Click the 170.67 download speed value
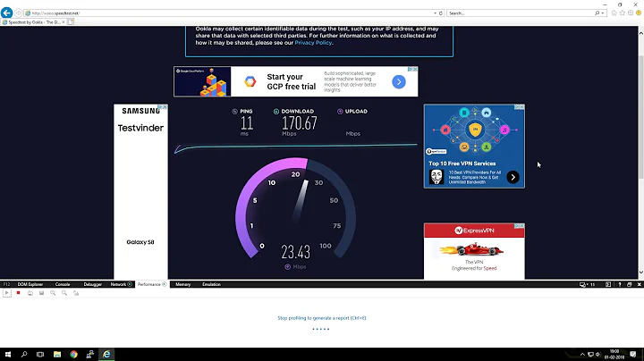Image resolution: width=644 pixels, height=361 pixels. [x=300, y=123]
